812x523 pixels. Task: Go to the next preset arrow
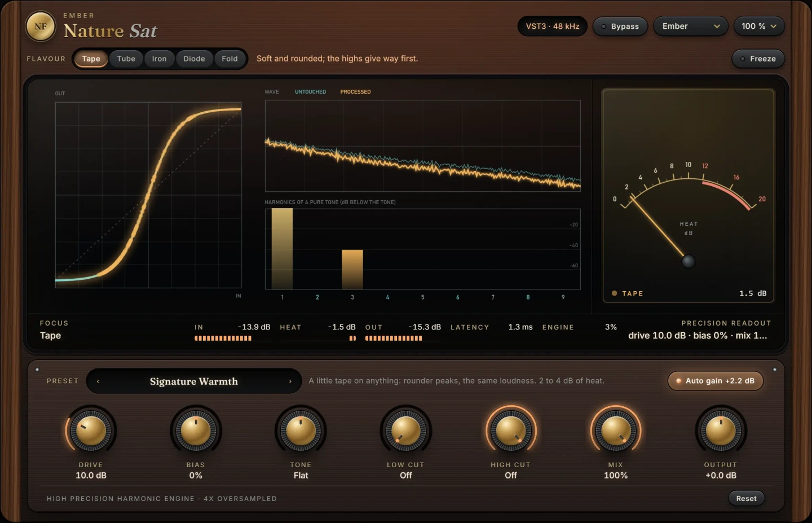(x=290, y=381)
